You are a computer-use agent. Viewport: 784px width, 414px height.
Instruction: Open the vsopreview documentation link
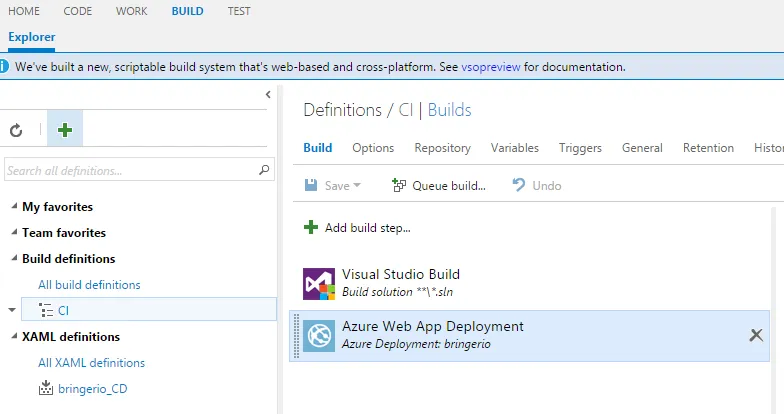click(x=489, y=67)
